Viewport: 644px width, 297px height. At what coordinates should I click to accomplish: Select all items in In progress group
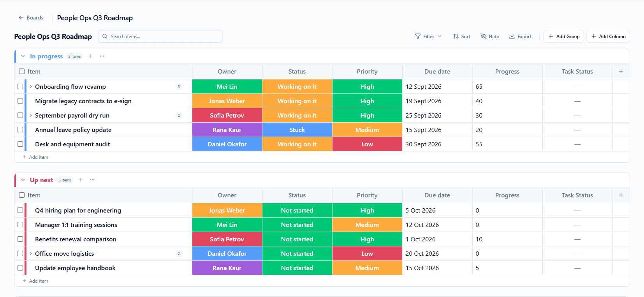22,71
